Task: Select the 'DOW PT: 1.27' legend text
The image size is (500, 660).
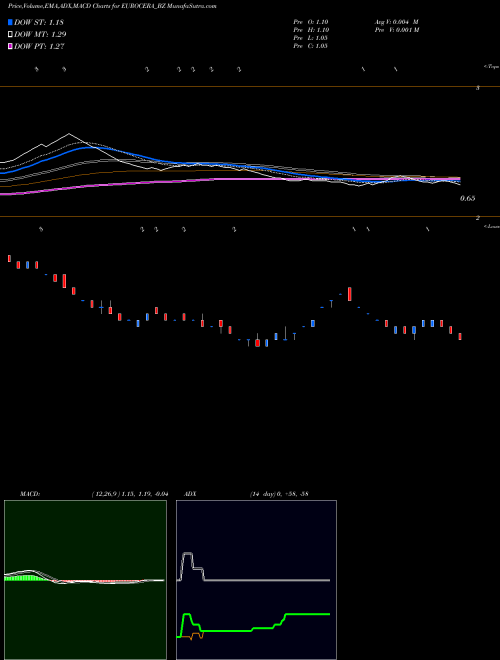Action: click(39, 46)
